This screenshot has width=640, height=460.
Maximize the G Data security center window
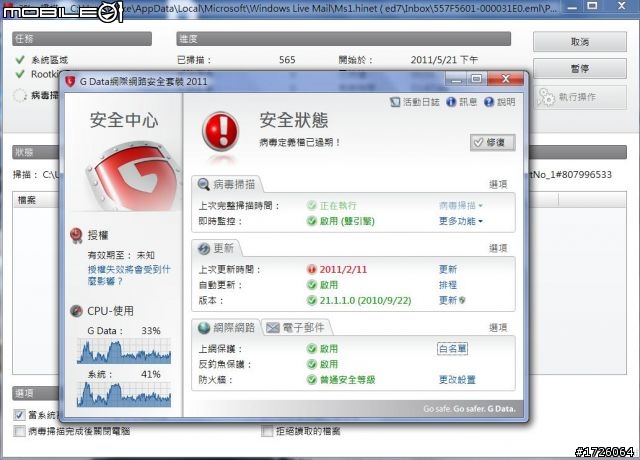click(x=476, y=79)
